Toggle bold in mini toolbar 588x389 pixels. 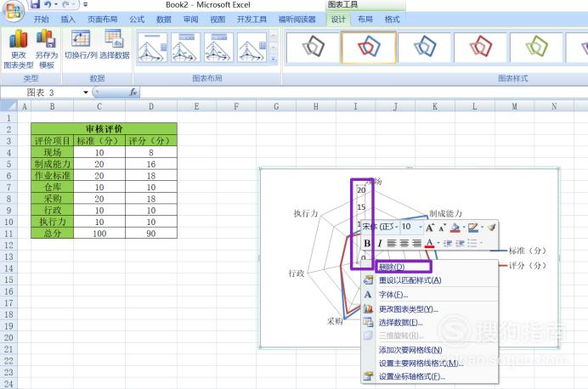click(x=367, y=243)
